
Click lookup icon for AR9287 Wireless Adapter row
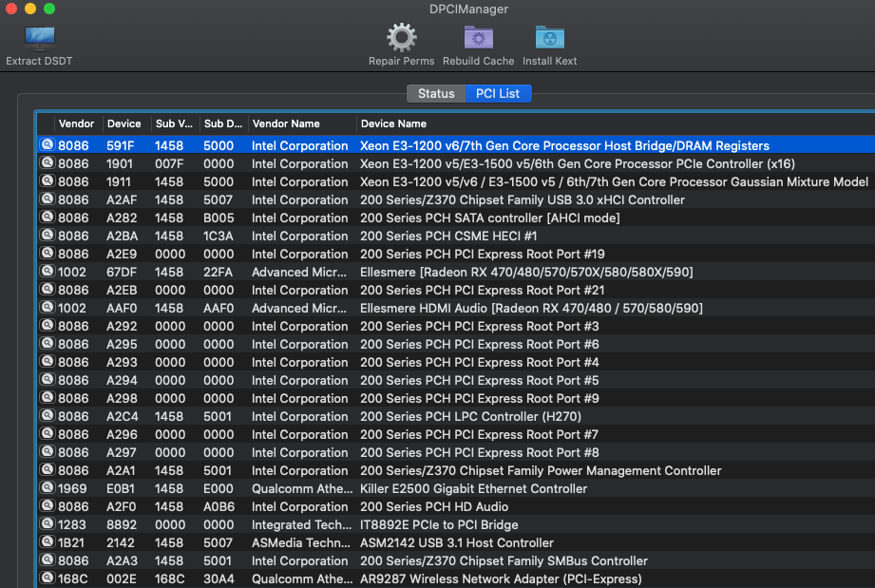click(47, 579)
